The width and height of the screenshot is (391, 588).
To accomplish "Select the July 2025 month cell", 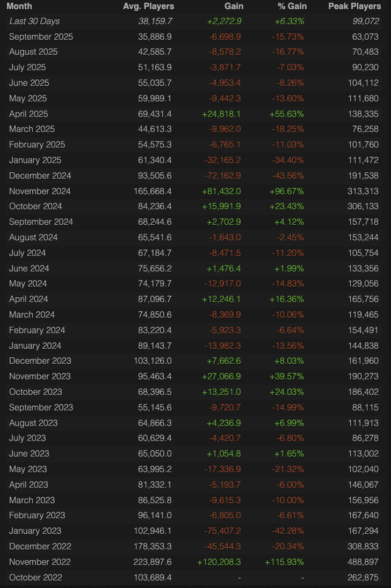I will pyautogui.click(x=27, y=68).
